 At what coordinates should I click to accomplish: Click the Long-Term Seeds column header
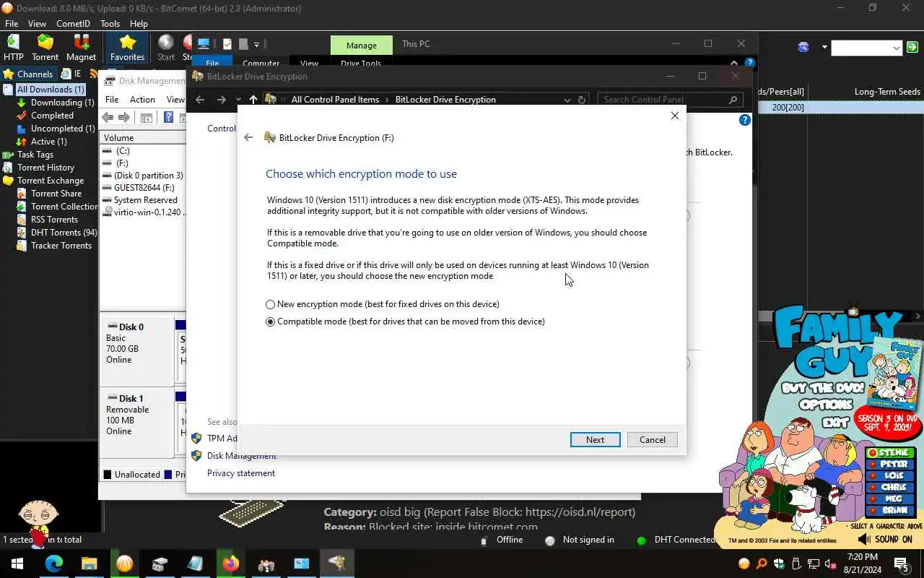pyautogui.click(x=887, y=92)
